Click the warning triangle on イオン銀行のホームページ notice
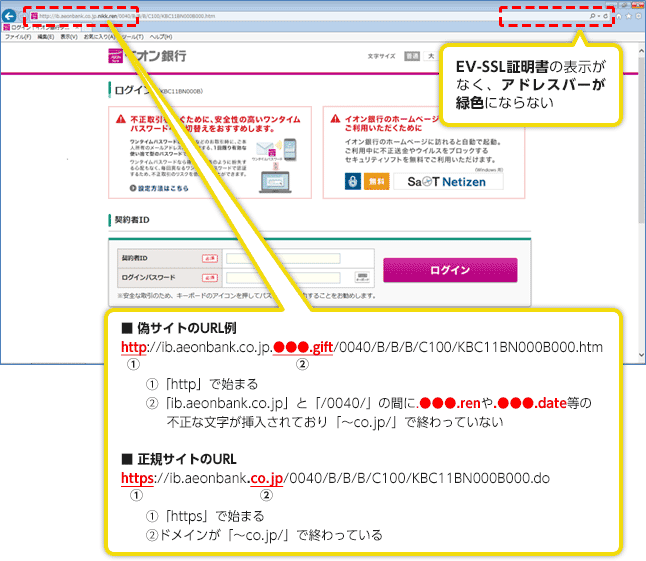 [x=335, y=119]
